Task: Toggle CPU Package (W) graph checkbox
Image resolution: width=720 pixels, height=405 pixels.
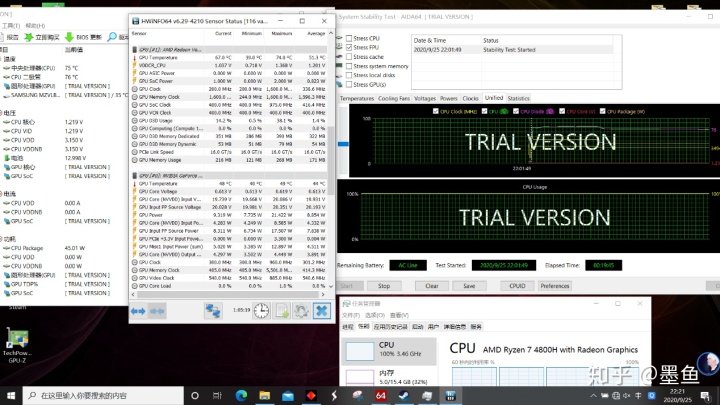Action: point(602,111)
